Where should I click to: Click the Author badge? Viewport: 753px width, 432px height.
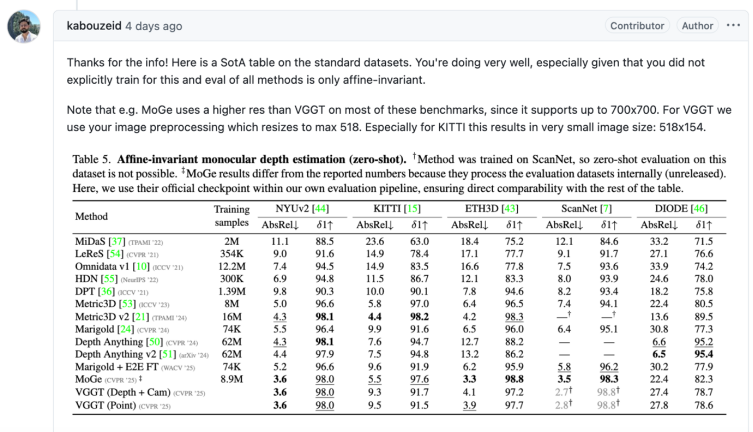(697, 26)
